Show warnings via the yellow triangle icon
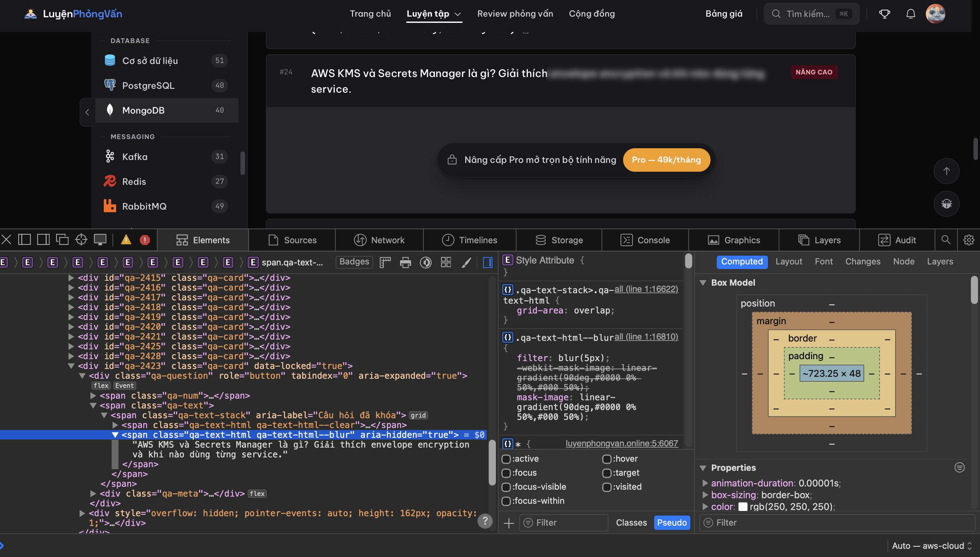Image resolution: width=980 pixels, height=557 pixels. pyautogui.click(x=126, y=240)
